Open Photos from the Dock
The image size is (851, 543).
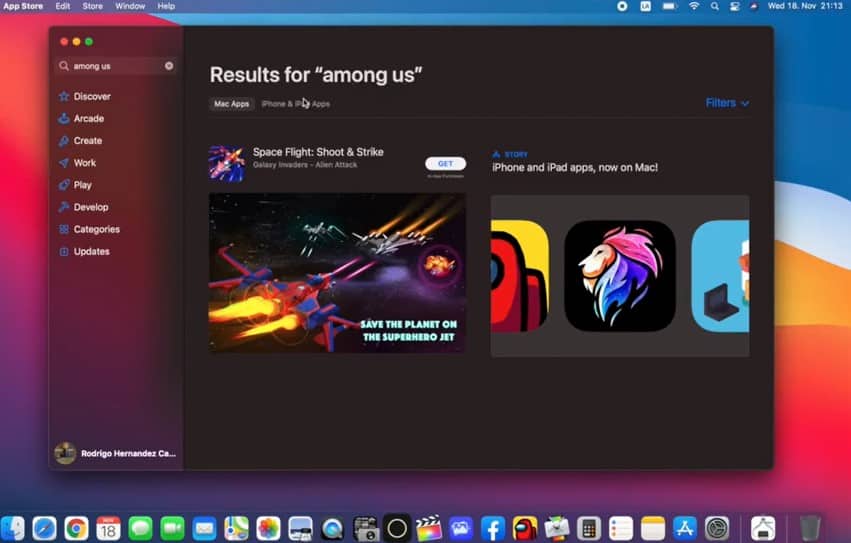pos(268,528)
